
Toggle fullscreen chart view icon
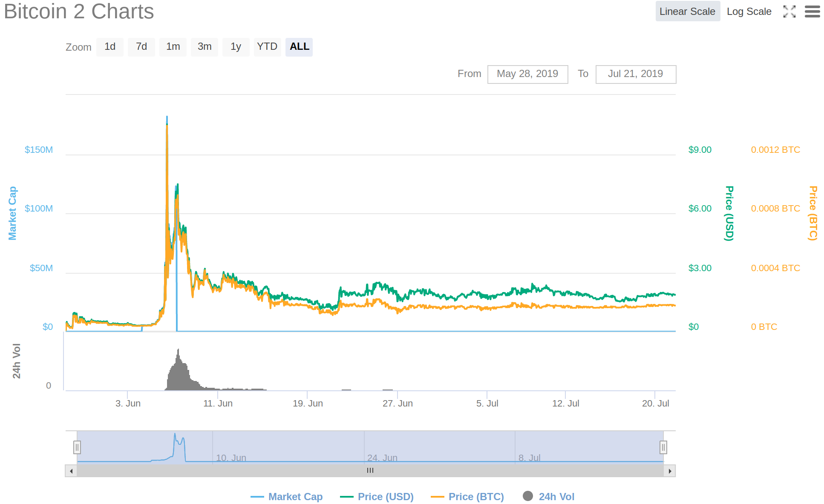coord(789,11)
